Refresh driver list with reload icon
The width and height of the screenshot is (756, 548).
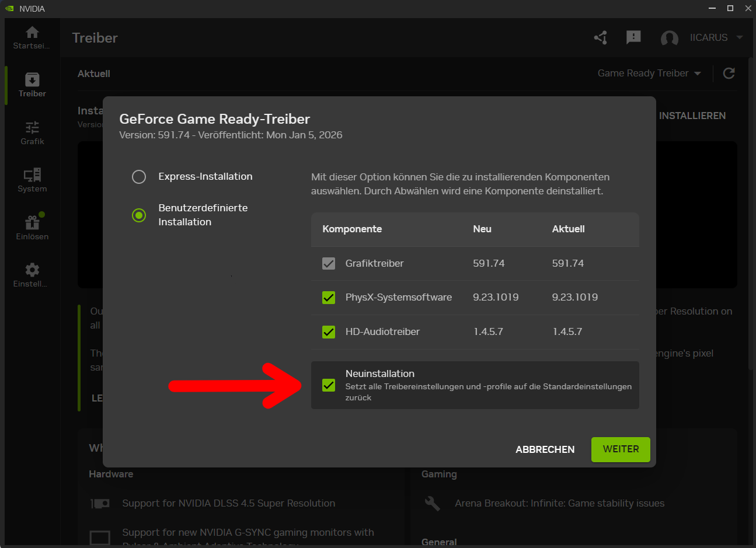coord(729,74)
